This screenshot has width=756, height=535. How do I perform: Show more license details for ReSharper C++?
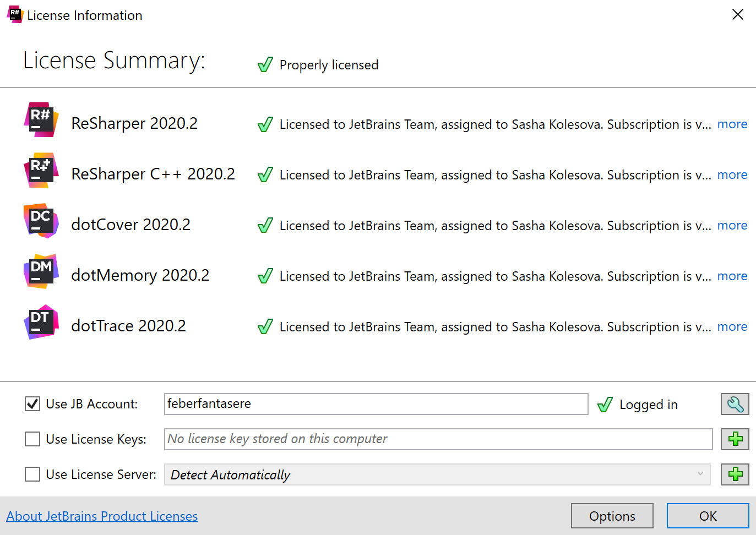tap(732, 175)
